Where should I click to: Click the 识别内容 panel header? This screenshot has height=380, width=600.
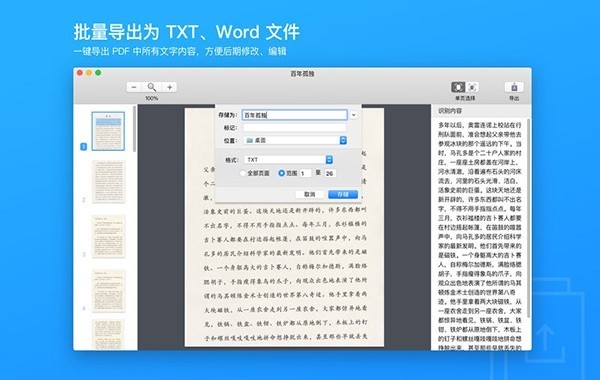450,111
